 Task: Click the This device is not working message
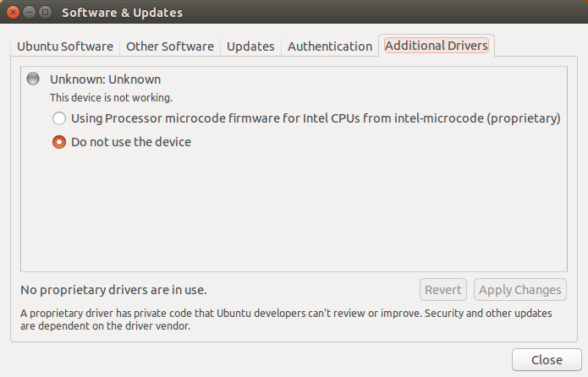pos(112,98)
